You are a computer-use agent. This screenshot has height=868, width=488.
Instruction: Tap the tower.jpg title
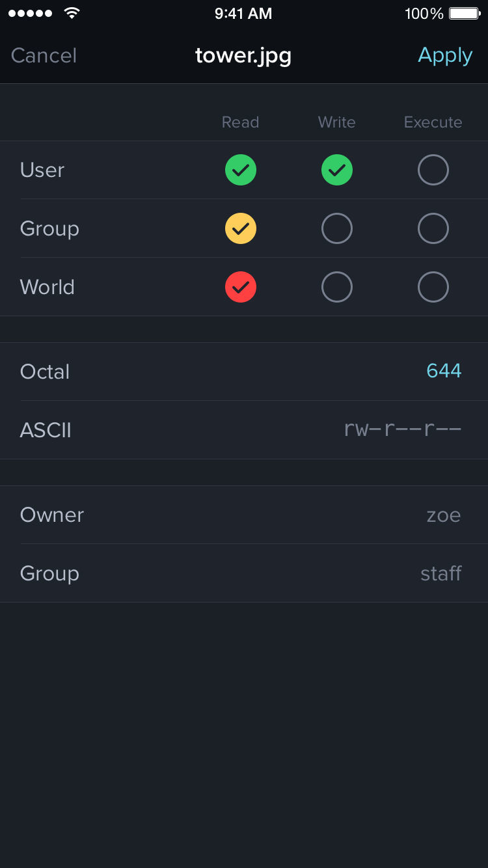(x=243, y=56)
